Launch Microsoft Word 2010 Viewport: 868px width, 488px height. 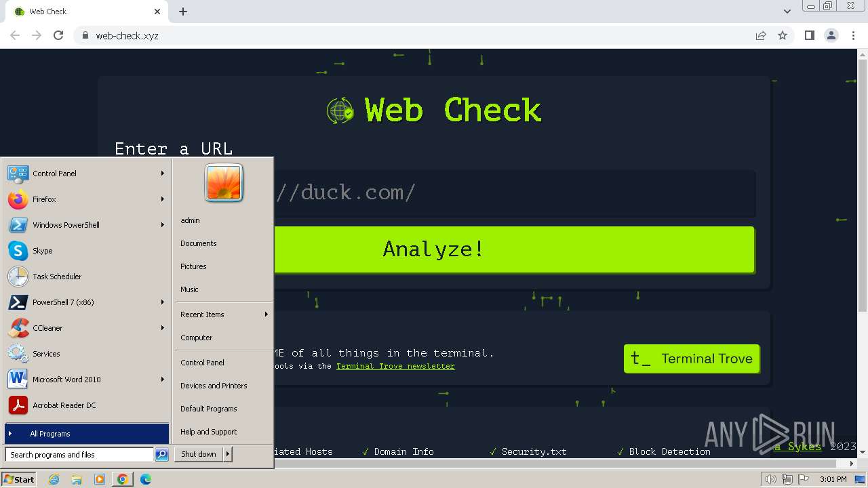(x=86, y=380)
